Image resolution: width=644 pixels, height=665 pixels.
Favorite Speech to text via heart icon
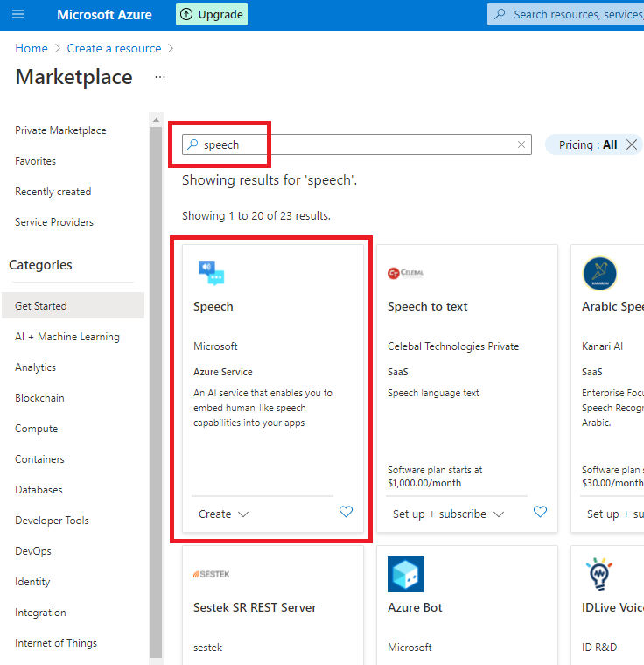[x=540, y=513]
